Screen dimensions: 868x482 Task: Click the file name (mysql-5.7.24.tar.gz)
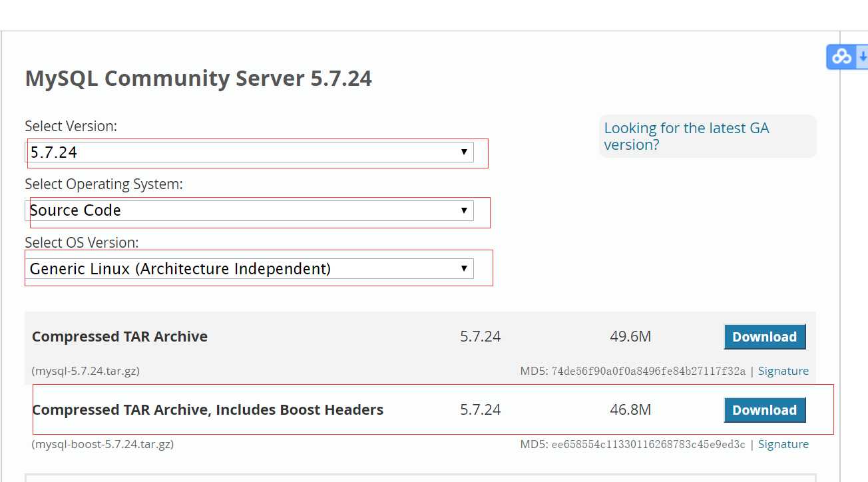tap(86, 371)
